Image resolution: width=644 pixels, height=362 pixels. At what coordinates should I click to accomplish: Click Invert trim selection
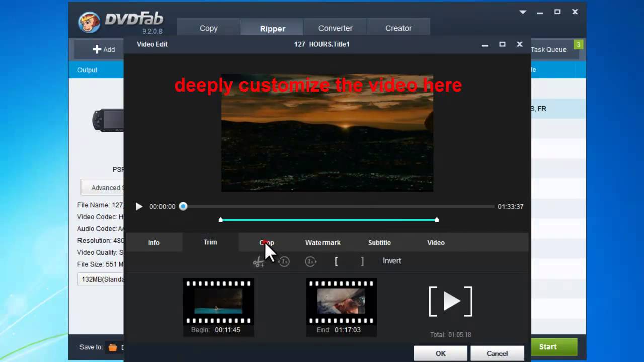[392, 261]
